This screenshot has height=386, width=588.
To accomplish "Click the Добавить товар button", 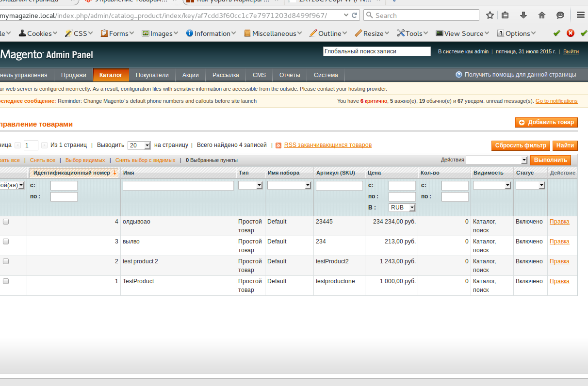I will 546,122.
